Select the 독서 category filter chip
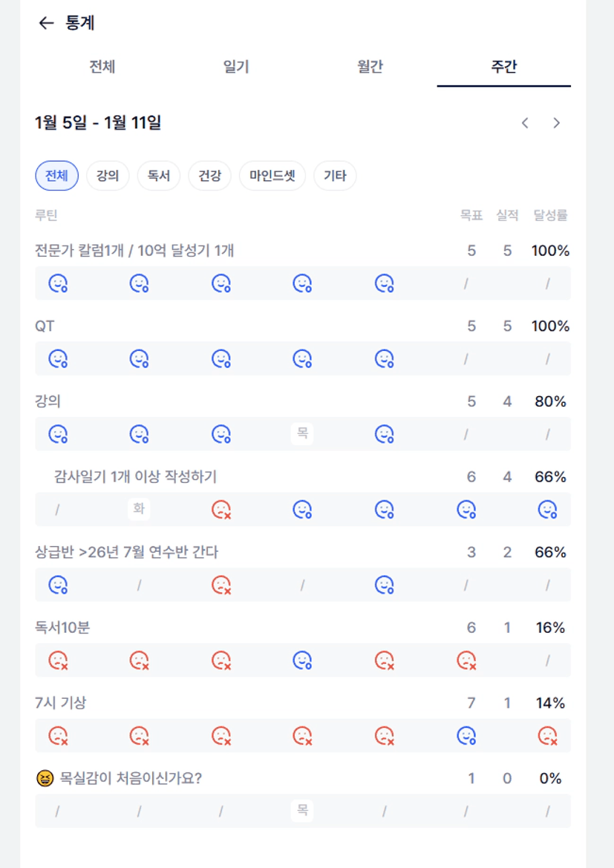 [x=159, y=177]
